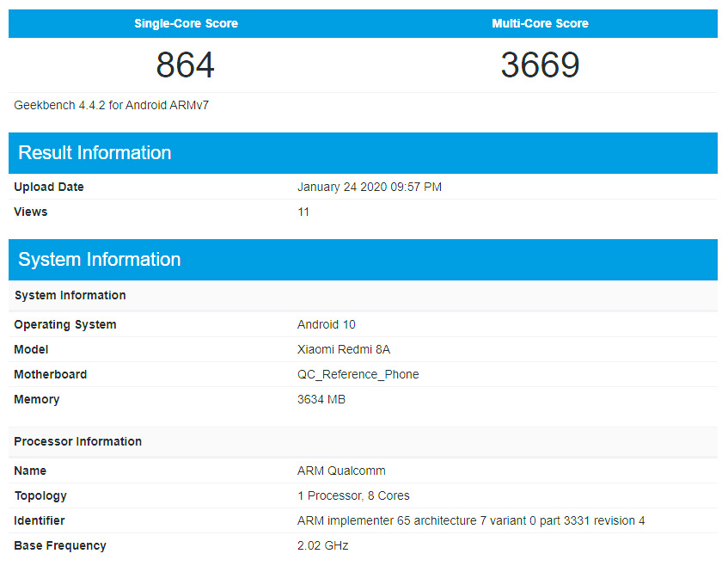
Task: Click the Identifier label
Action: coord(40,521)
